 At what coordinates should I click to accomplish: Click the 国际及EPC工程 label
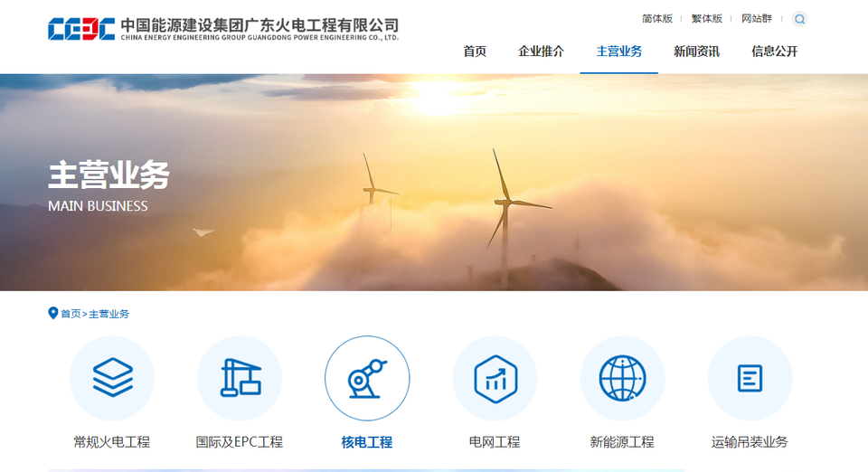point(239,442)
